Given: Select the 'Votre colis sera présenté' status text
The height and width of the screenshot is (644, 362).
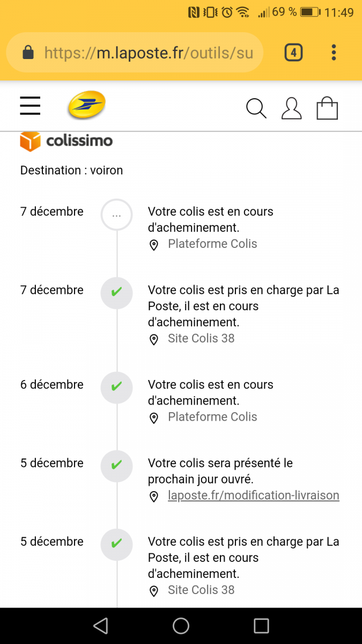Looking at the screenshot, I should coord(220,471).
